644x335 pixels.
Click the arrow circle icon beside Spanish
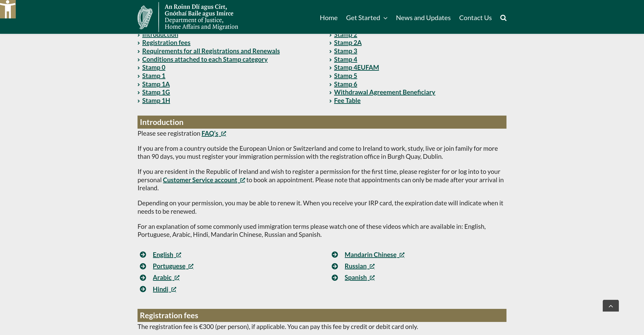335,278
